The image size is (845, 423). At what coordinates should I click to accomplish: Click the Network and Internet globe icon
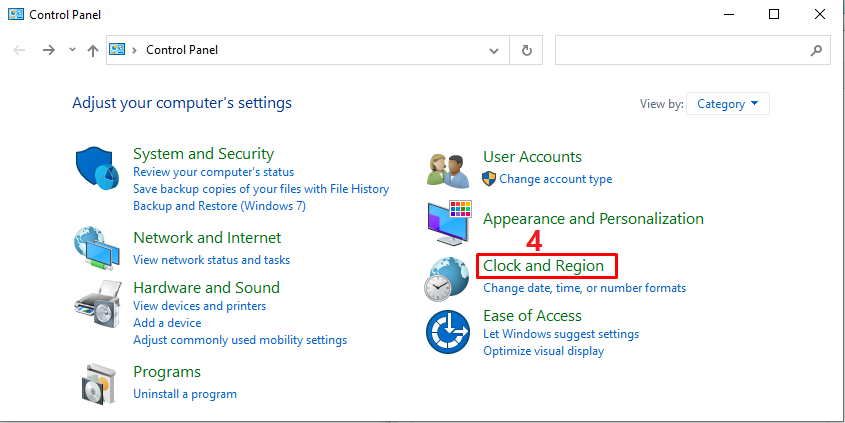(x=97, y=248)
